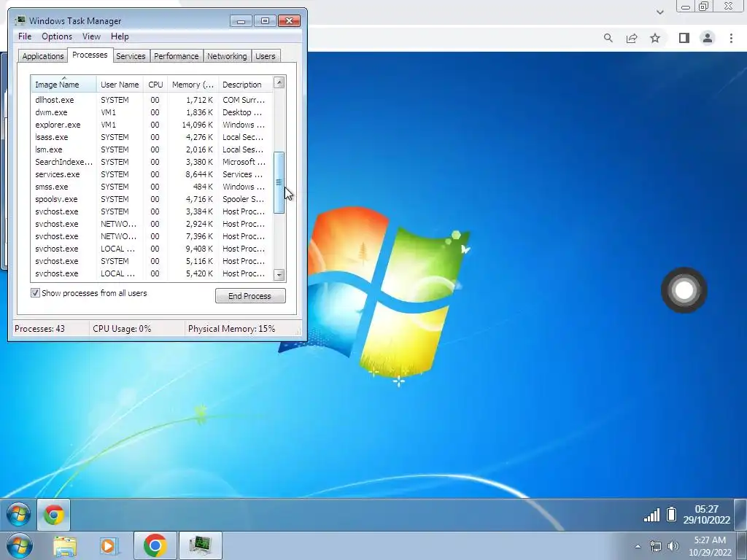Select the dwm.exe process row
The image size is (747, 560).
point(152,112)
